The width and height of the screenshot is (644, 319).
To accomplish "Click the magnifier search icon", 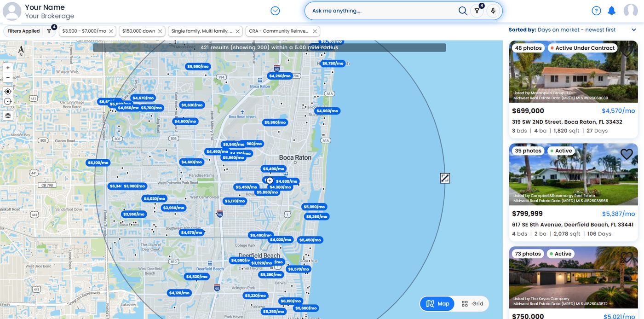I will coord(463,11).
